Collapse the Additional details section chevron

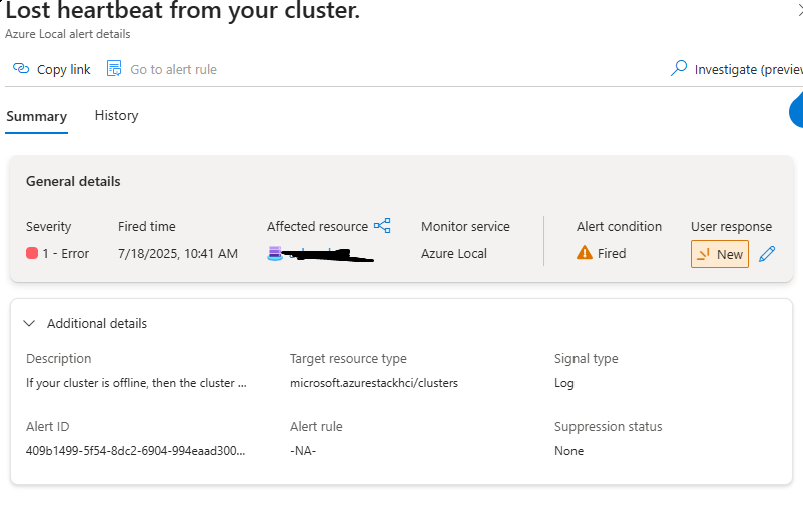tap(29, 323)
